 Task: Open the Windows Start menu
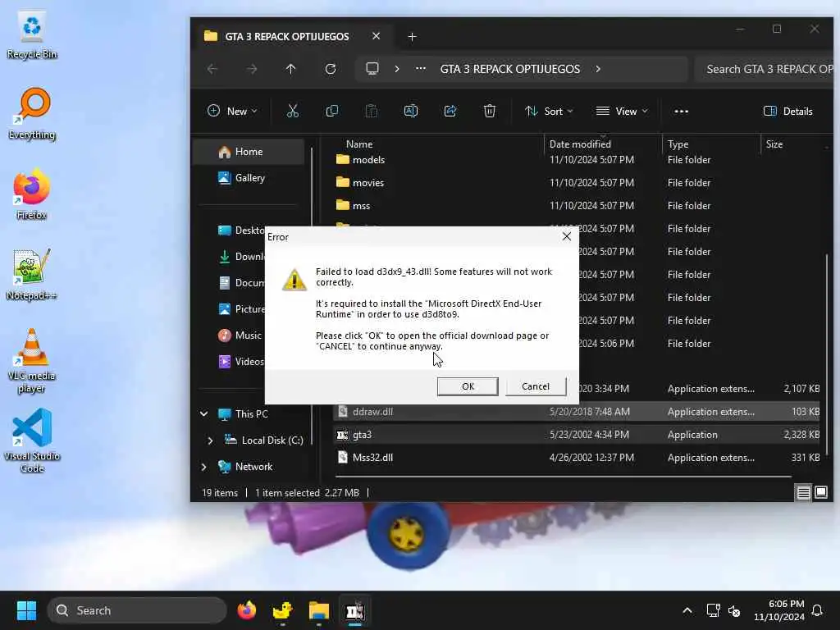26,610
